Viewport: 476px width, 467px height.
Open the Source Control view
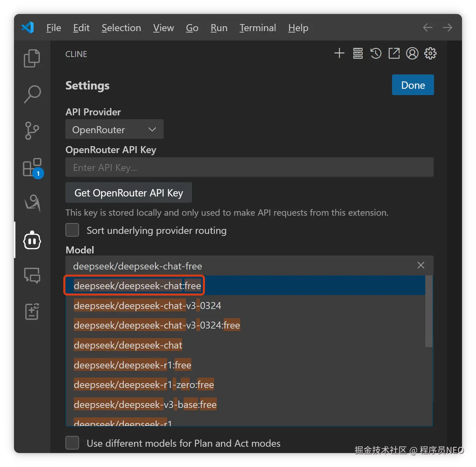point(32,131)
